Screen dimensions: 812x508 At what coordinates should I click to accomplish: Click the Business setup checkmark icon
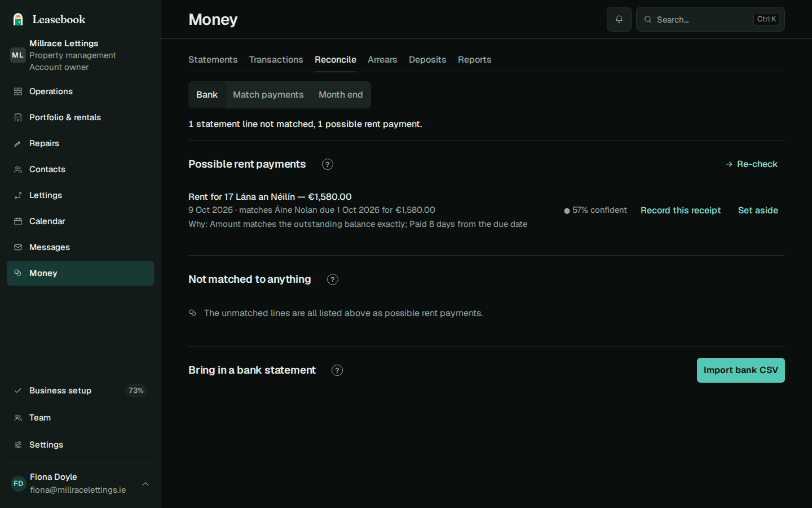point(18,391)
